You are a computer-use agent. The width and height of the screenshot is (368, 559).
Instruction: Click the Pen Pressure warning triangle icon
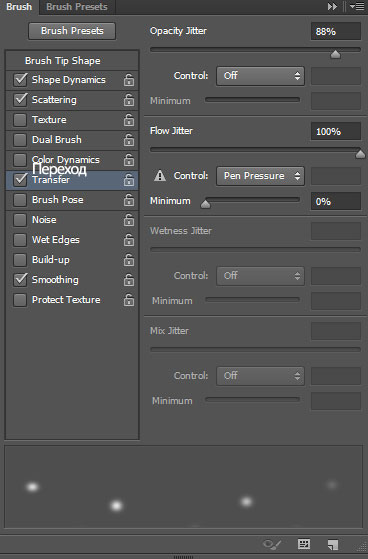tap(160, 175)
